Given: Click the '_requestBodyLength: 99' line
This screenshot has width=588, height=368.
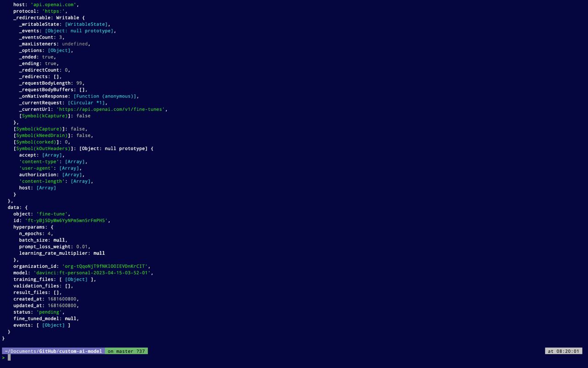Looking at the screenshot, I should coord(51,83).
